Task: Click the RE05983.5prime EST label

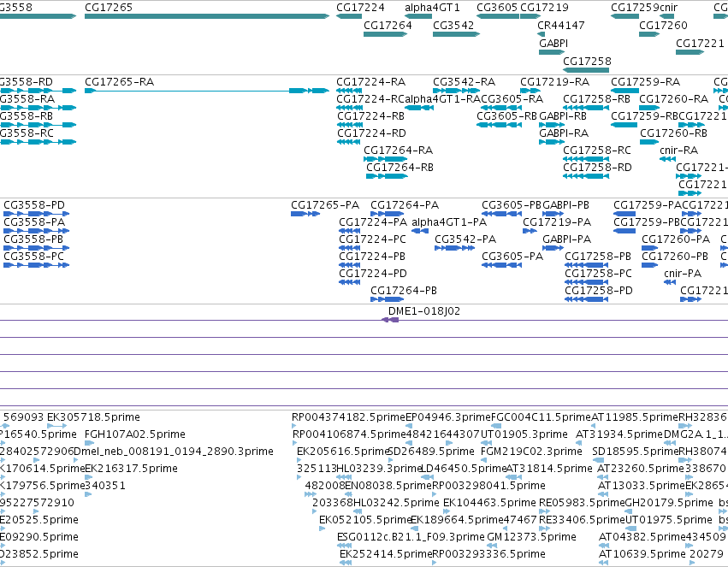Action: click(x=582, y=503)
